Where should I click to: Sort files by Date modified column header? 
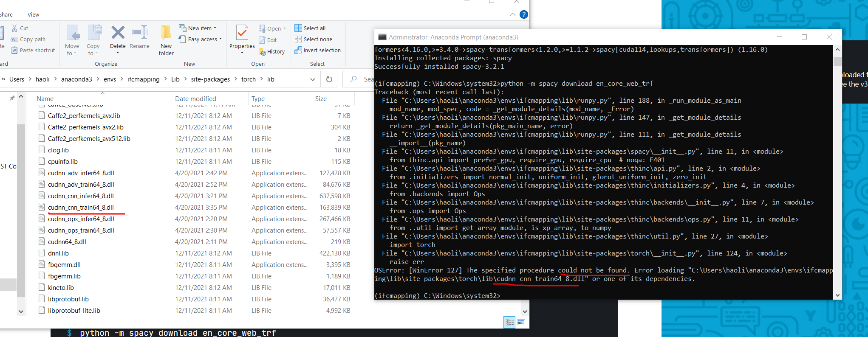195,98
